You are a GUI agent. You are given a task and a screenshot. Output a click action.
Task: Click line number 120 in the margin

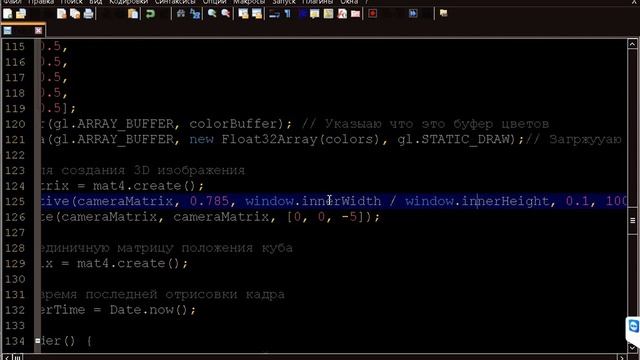coord(15,124)
